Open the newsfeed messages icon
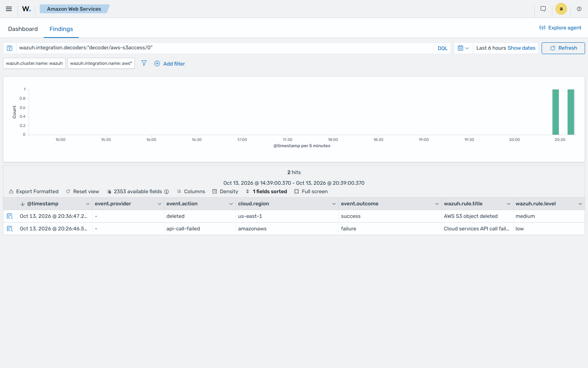 [543, 9]
